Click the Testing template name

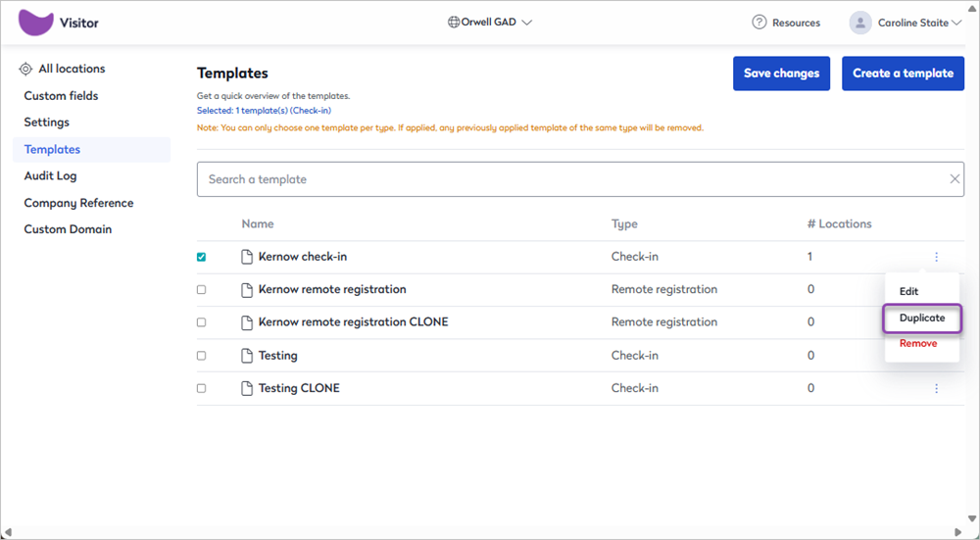(278, 356)
